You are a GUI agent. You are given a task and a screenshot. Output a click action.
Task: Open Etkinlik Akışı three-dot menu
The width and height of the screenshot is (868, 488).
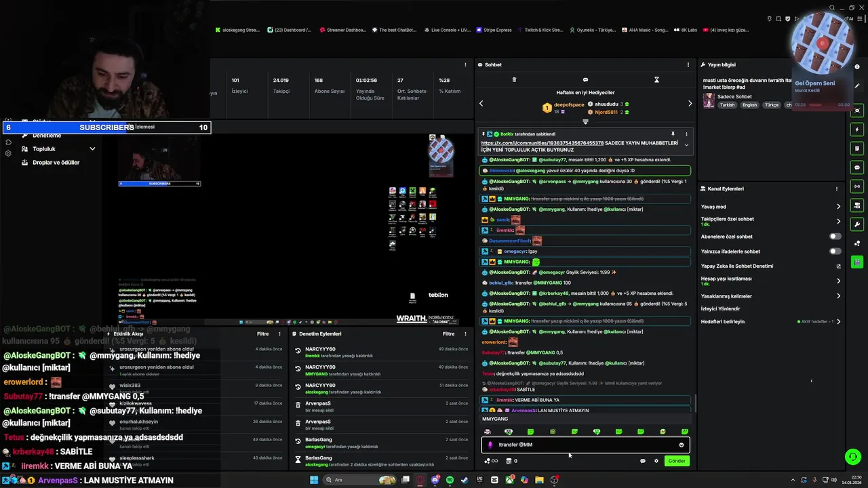point(279,334)
